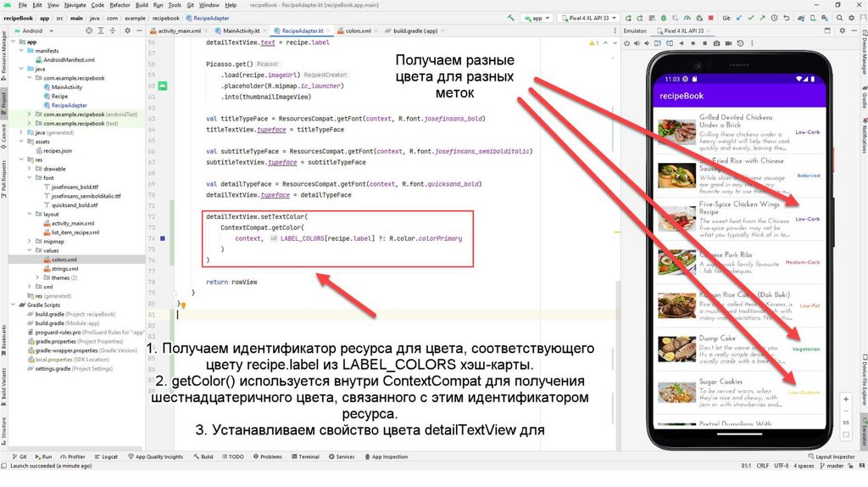
Task: Open Git history clock icon
Action: [x=775, y=18]
